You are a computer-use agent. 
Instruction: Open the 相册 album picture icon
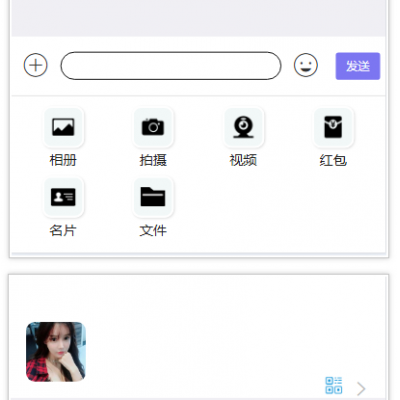point(63,127)
